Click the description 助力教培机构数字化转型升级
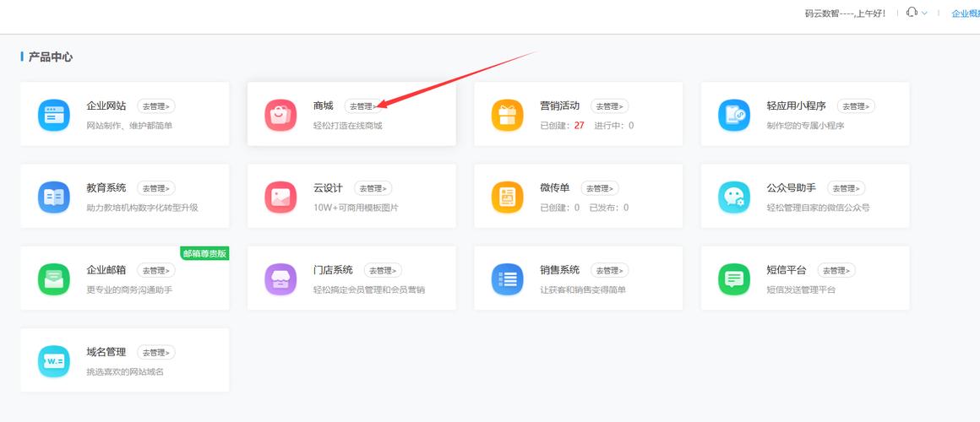Image resolution: width=980 pixels, height=422 pixels. point(143,208)
